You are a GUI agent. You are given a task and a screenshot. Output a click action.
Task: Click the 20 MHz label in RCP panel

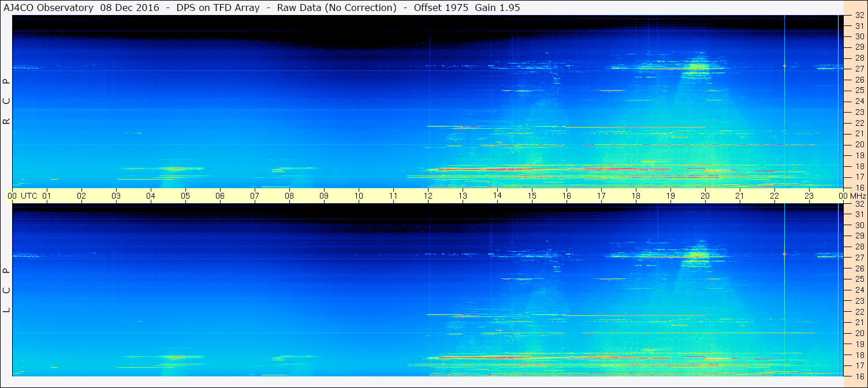(859, 144)
